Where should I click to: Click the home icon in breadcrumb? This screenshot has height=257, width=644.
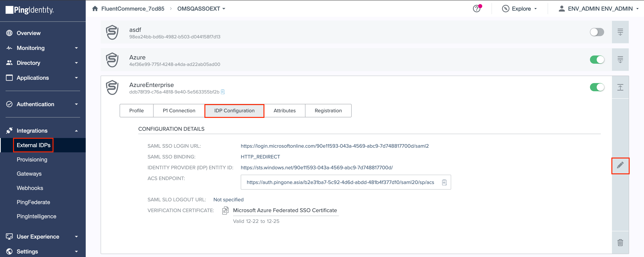click(x=95, y=9)
